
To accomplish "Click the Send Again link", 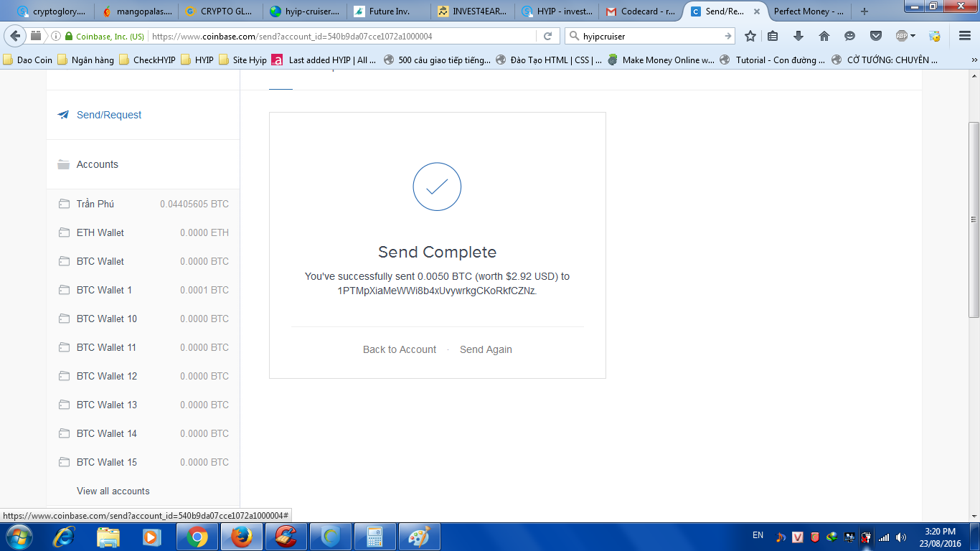I will coord(486,349).
